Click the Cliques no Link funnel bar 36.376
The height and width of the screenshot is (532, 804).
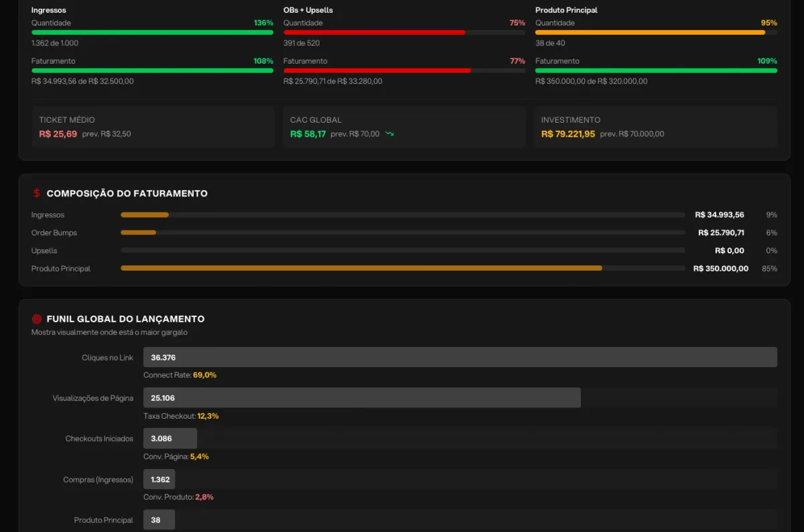click(x=460, y=357)
